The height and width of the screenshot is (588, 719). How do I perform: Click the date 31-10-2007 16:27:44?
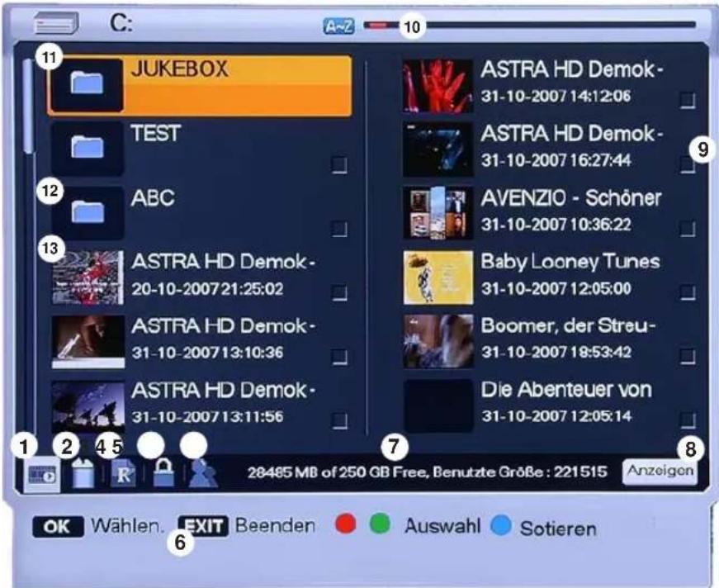pos(556,160)
